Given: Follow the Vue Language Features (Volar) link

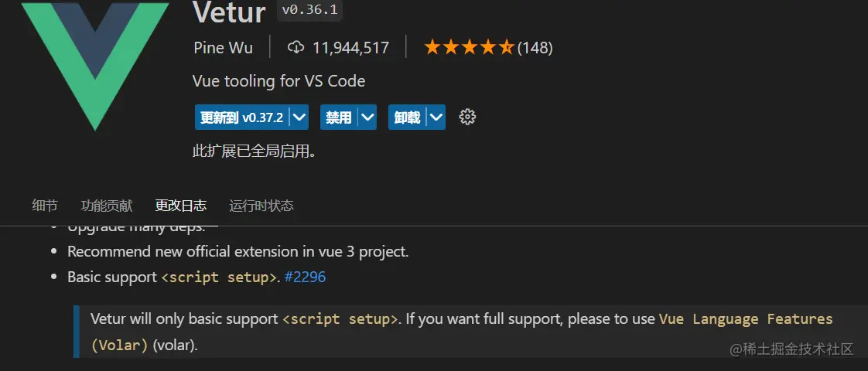Looking at the screenshot, I should click(746, 319).
